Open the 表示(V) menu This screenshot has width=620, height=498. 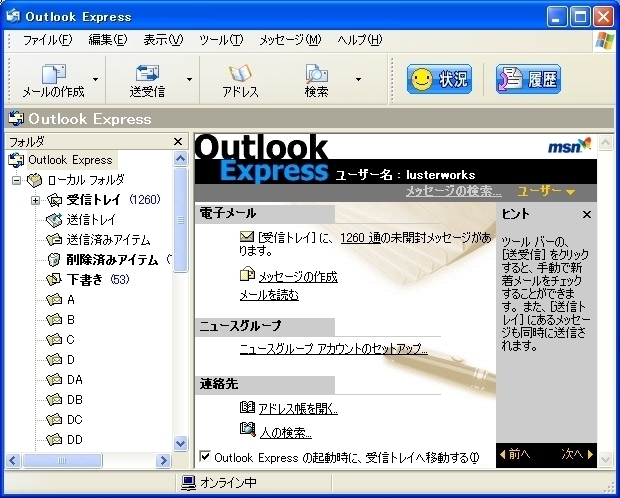tap(163, 40)
